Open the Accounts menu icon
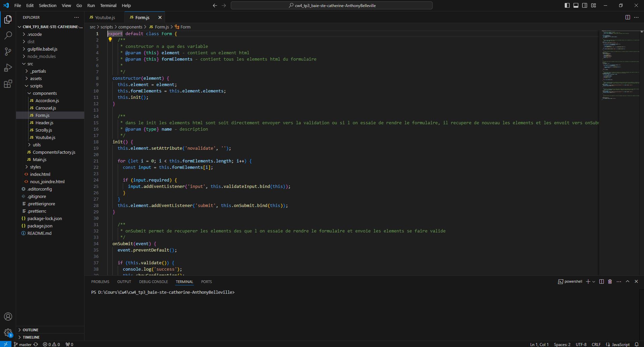The image size is (644, 347). pyautogui.click(x=8, y=317)
